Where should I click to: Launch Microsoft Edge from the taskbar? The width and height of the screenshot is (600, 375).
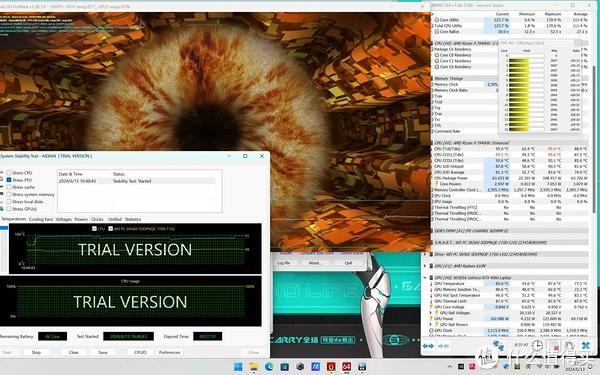click(x=269, y=367)
